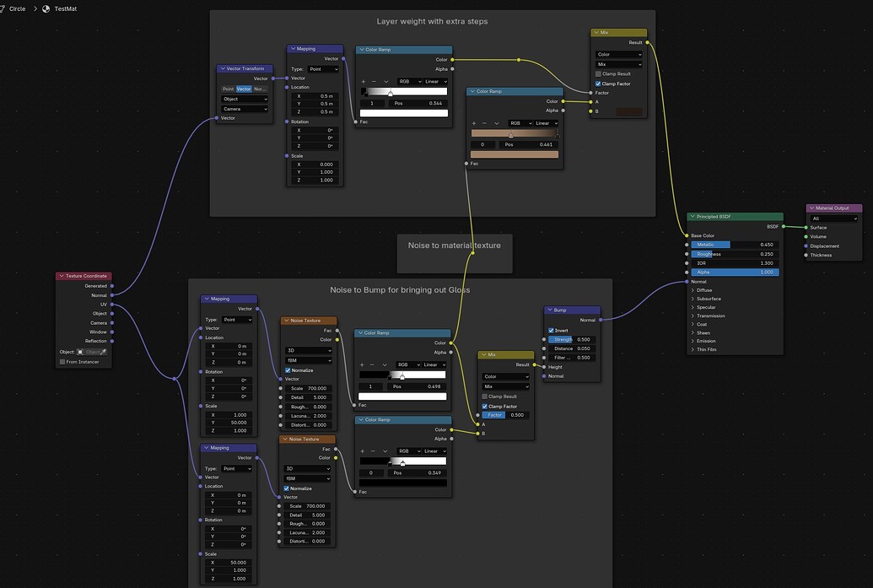The image size is (873, 588).
Task: Delete color stop on Color Ramp Pos 0.349
Action: tap(373, 451)
